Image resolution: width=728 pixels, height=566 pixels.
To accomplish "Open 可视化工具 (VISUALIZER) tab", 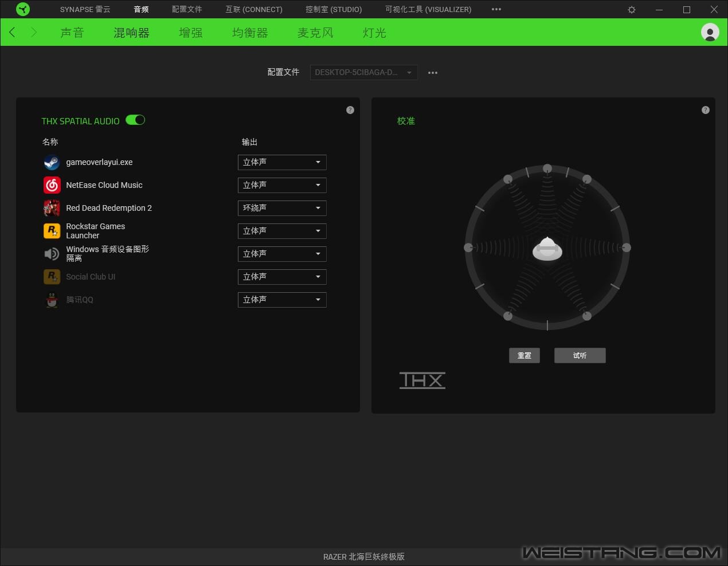I will 428,9.
